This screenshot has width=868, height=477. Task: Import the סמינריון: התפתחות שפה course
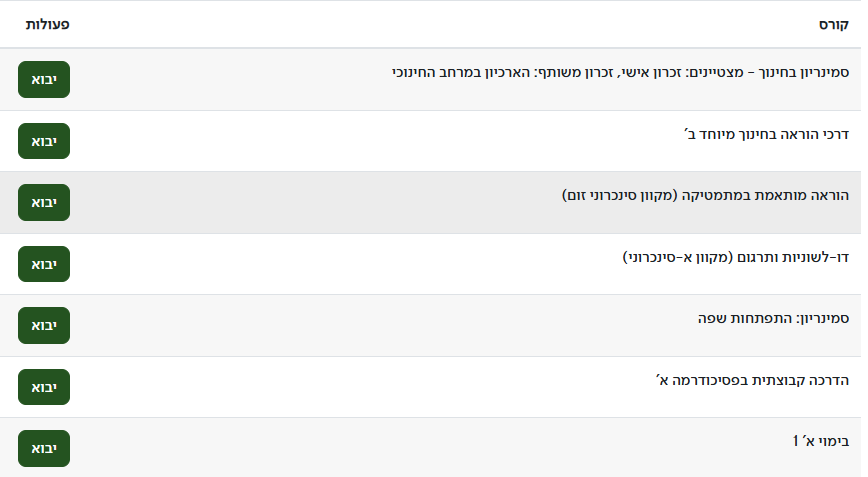coord(44,325)
